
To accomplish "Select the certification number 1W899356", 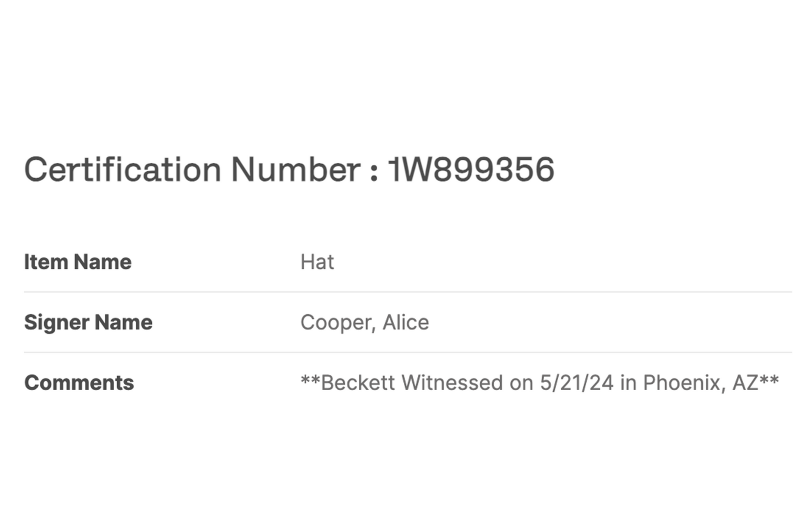I will coord(471,169).
